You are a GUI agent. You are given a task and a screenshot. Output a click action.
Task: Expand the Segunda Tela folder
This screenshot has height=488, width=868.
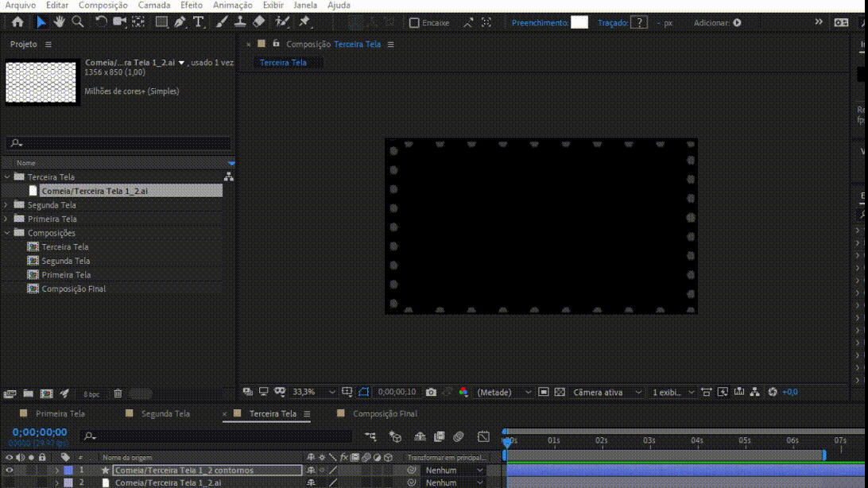(7, 205)
